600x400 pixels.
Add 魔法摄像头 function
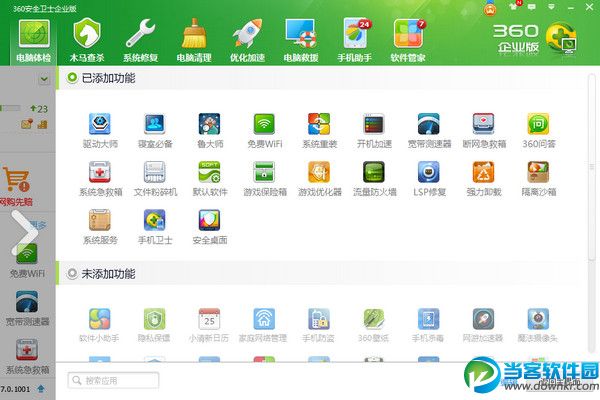click(x=538, y=325)
